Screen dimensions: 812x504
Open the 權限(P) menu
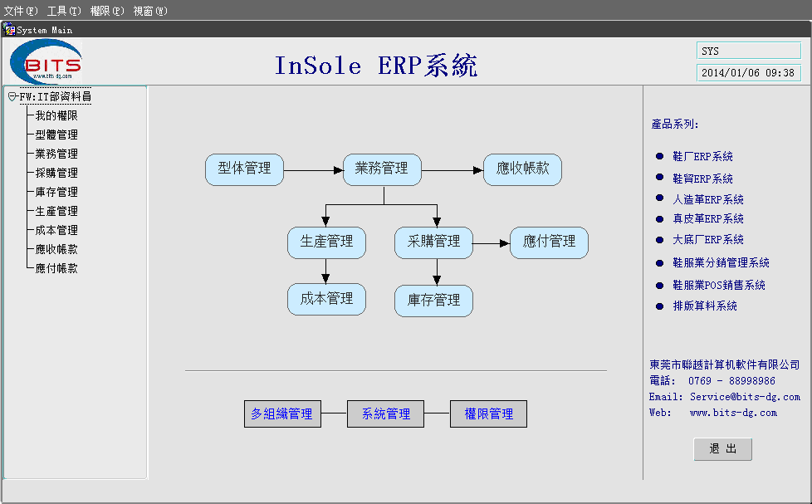click(107, 10)
